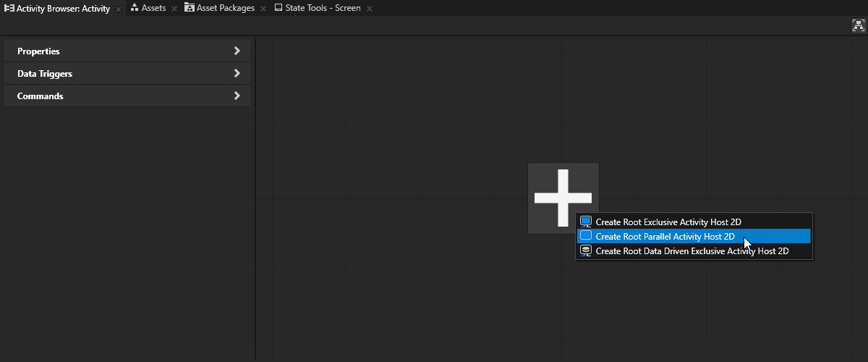Expand the Properties section chevron

(237, 51)
